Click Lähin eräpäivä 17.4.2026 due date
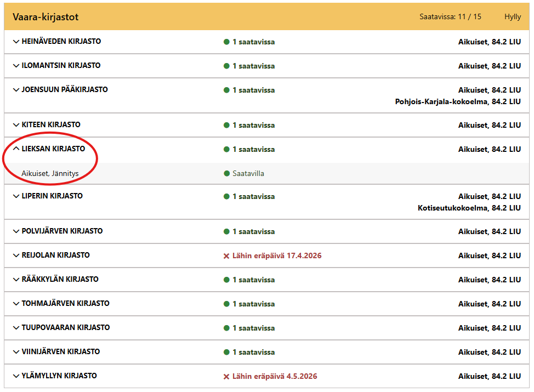Viewport: 534px width, 392px height. click(x=276, y=256)
